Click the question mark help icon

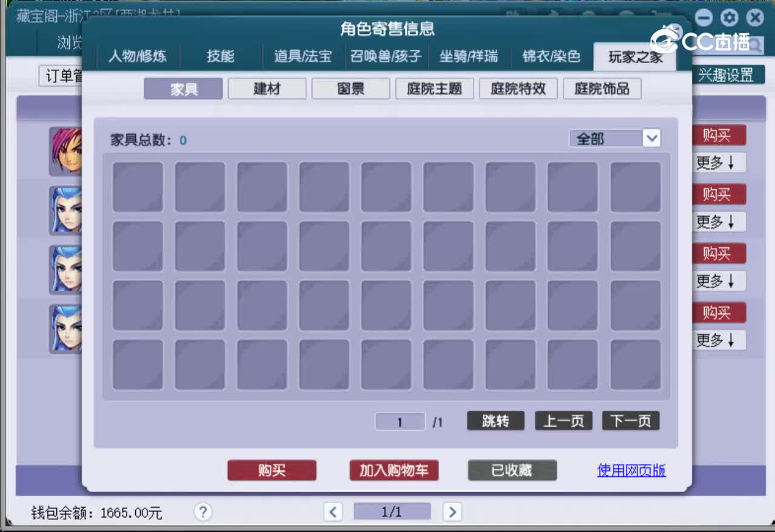pos(203,512)
